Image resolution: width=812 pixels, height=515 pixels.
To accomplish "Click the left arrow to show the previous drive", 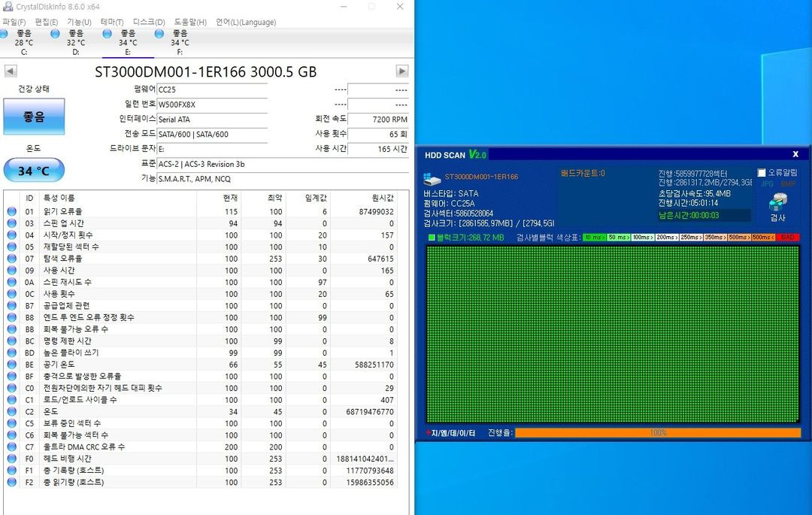I will pyautogui.click(x=9, y=71).
